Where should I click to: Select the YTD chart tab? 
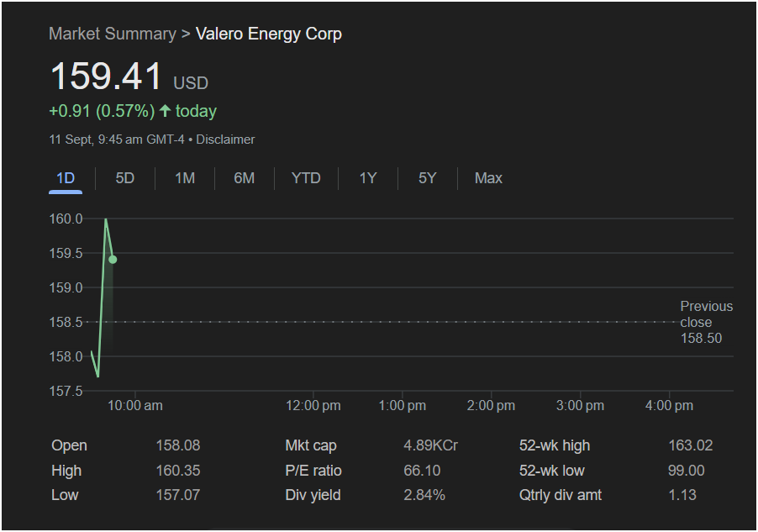pyautogui.click(x=306, y=178)
